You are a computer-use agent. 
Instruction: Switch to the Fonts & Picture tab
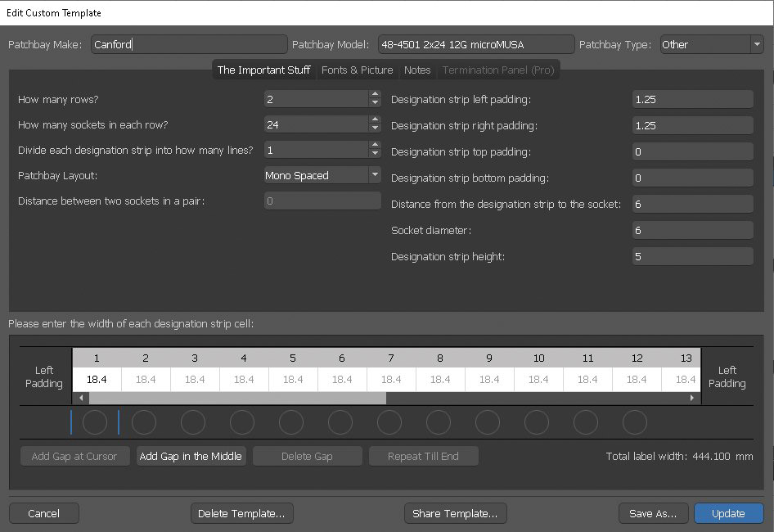[x=357, y=70]
